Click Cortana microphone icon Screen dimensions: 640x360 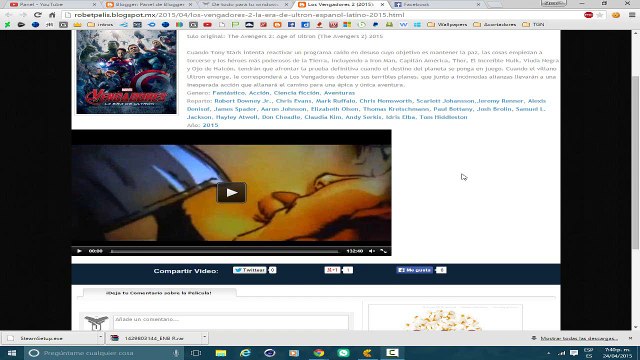[176, 353]
